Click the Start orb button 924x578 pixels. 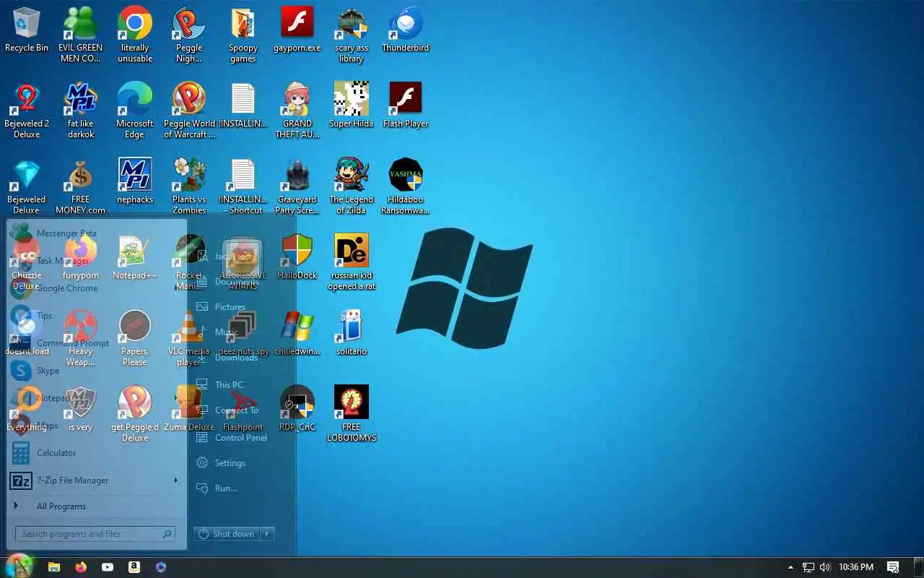tap(19, 566)
